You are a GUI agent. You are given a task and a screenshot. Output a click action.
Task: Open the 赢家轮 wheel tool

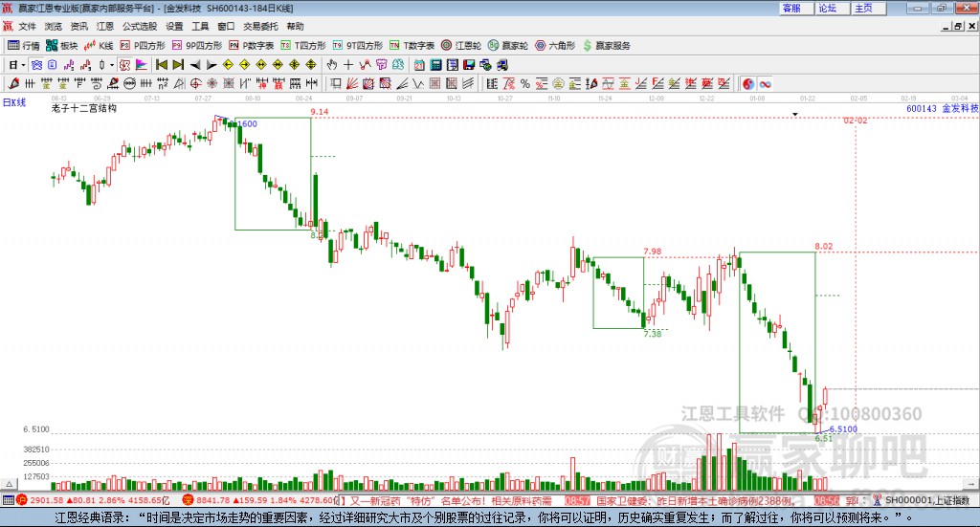(x=507, y=46)
